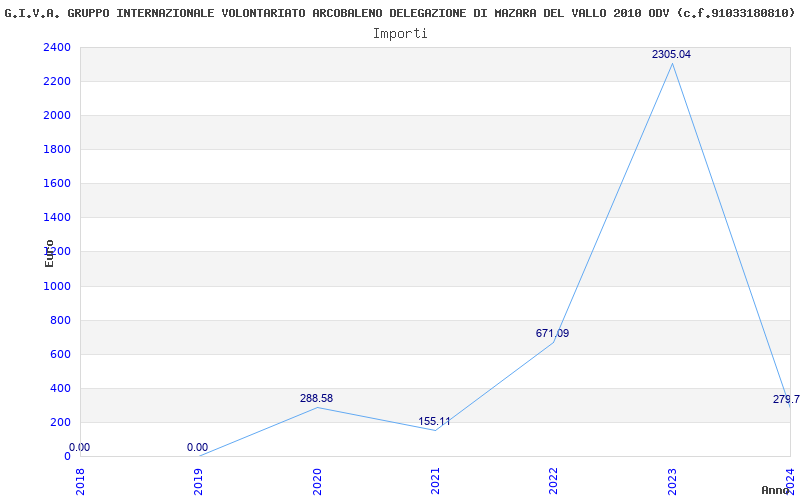
Task: Click the 2400 y-axis label
Action: 57,47
